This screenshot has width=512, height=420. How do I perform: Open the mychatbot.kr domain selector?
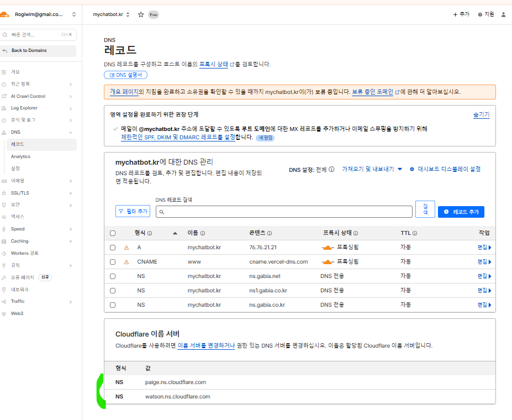[x=111, y=15]
